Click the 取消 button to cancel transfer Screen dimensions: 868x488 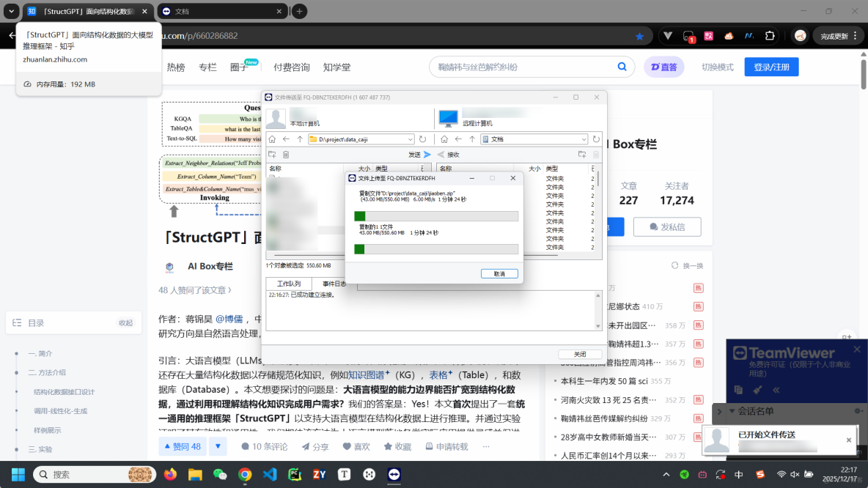tap(499, 273)
